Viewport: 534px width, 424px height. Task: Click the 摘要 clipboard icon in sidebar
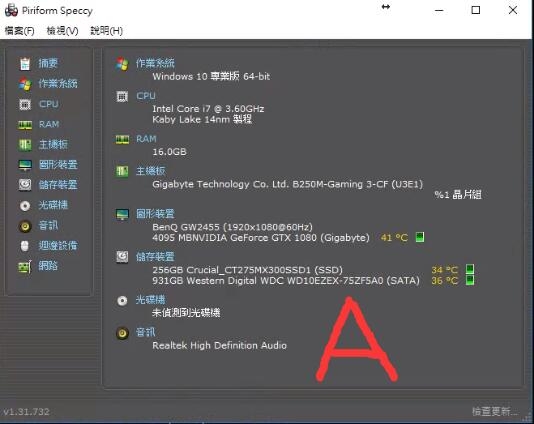click(x=25, y=64)
